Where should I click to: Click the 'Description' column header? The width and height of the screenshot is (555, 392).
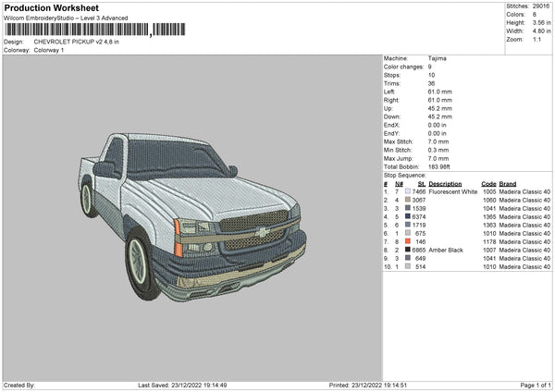(445, 184)
